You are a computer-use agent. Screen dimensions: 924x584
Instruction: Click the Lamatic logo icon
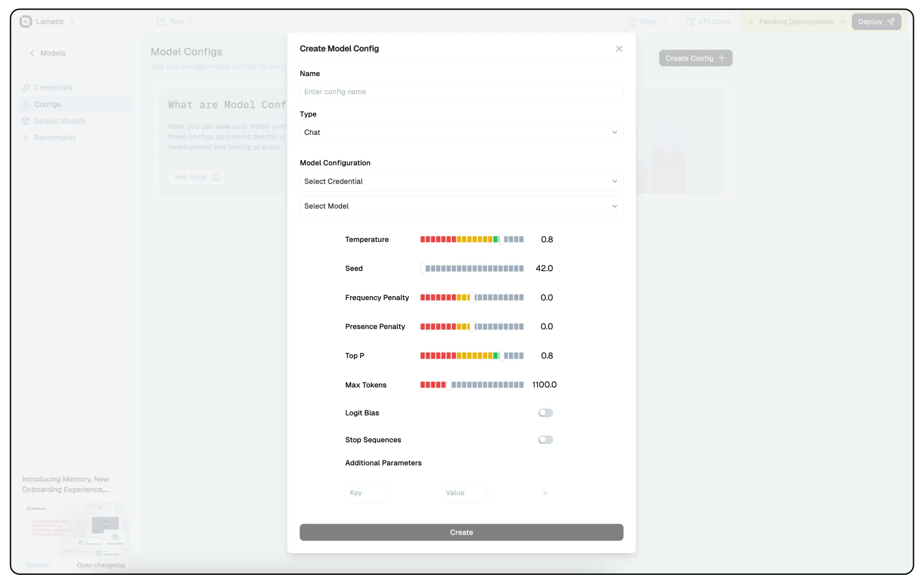26,21
